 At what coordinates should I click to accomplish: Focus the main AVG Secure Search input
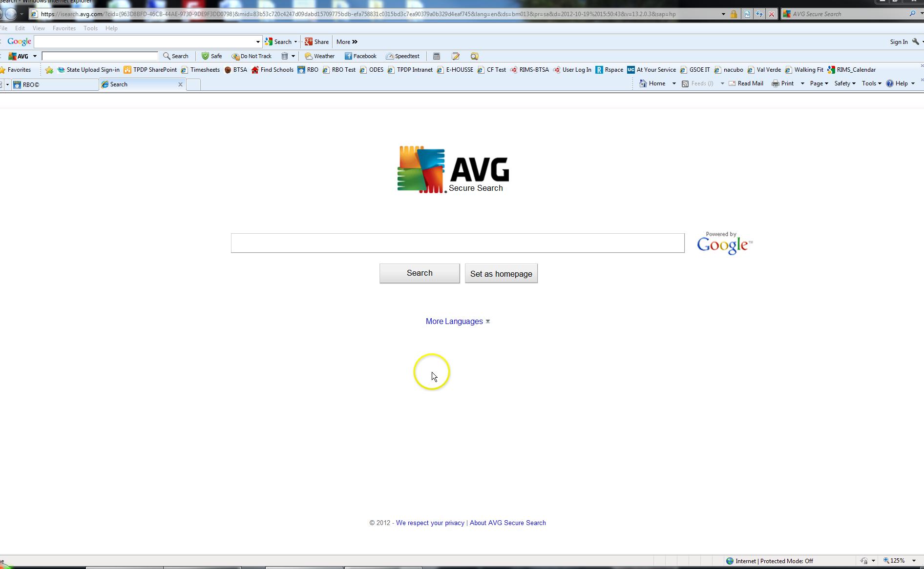(x=458, y=243)
